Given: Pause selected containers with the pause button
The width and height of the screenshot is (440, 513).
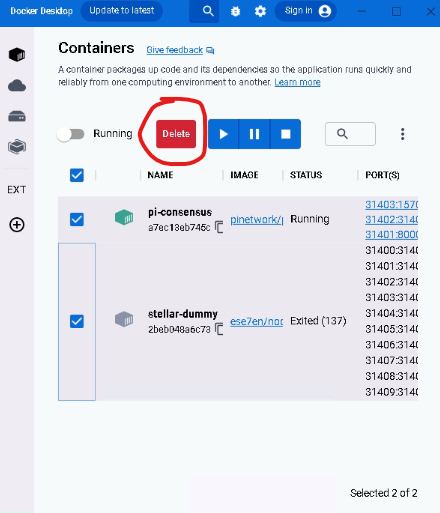Looking at the screenshot, I should coord(254,134).
